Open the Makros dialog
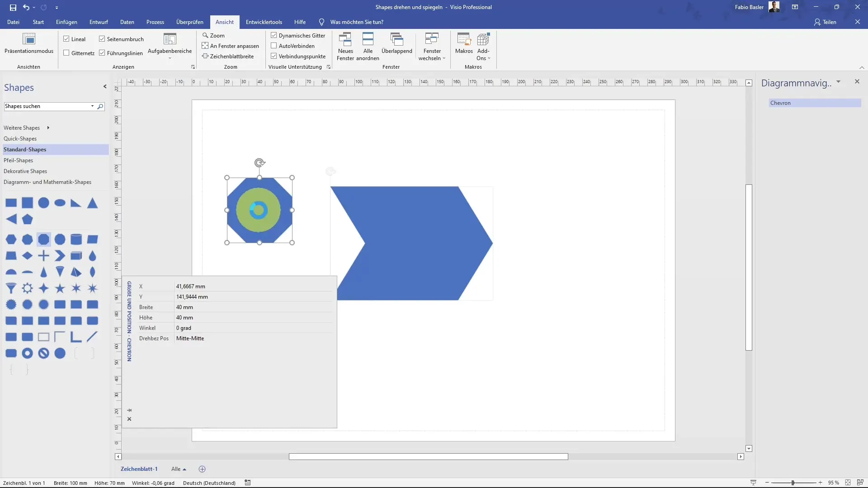The image size is (868, 488). coord(464,44)
